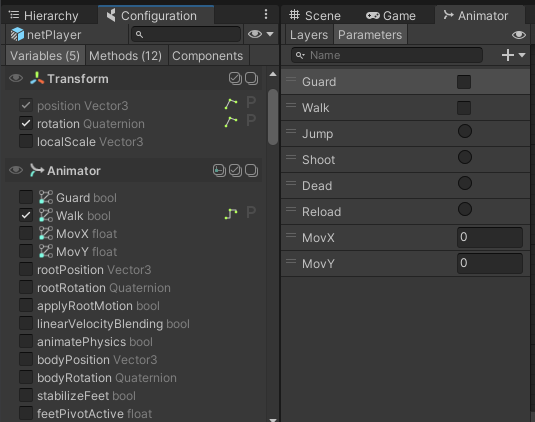Uncheck the rotation Quaternion checkbox
Screen dimensions: 535x422
[26, 123]
